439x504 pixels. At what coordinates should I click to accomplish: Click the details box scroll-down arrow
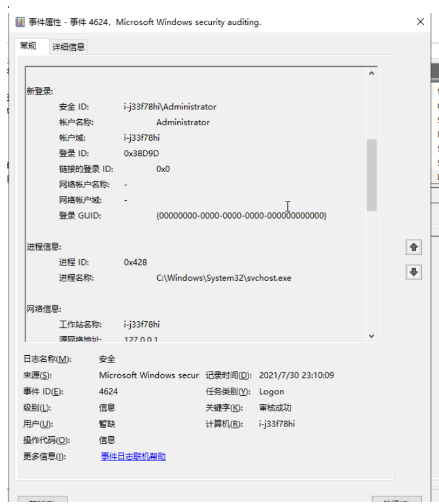coord(371,336)
